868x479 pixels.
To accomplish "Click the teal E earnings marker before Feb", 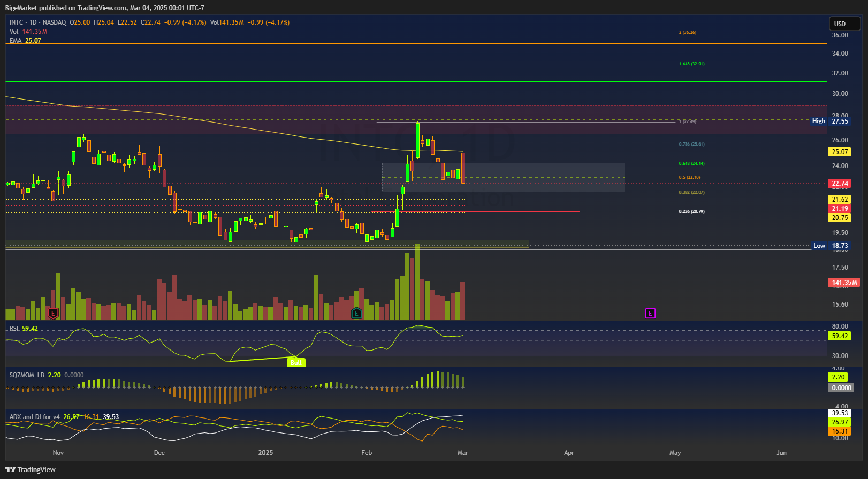I will pos(356,313).
